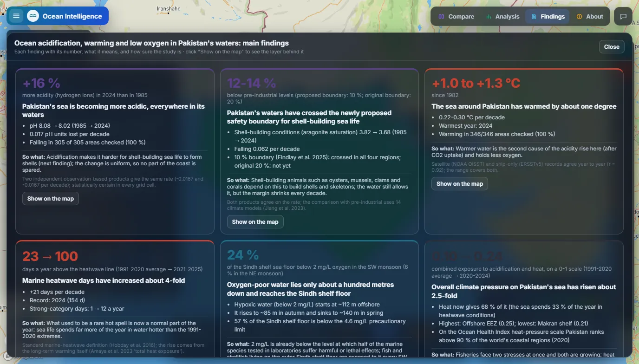Screen dimensions: 639x364
Task: Click bullet "Warming in 346/346 areas checked"
Action: (497, 134)
